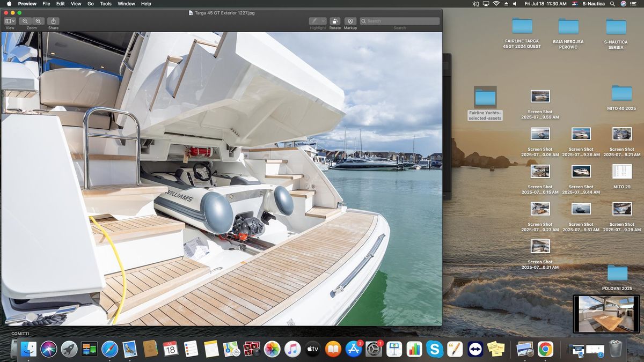The image size is (644, 362).
Task: Click the Zoom Out magnifier button
Action: pyautogui.click(x=25, y=21)
